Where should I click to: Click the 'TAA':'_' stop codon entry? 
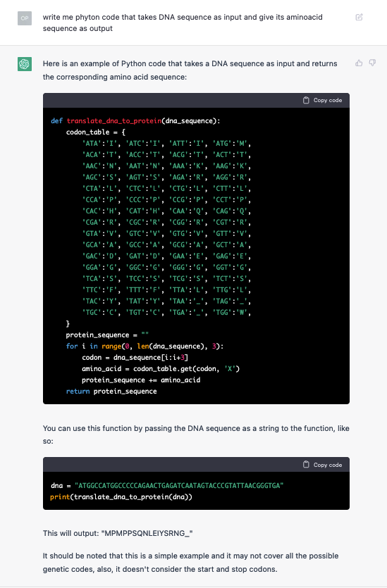point(187,301)
